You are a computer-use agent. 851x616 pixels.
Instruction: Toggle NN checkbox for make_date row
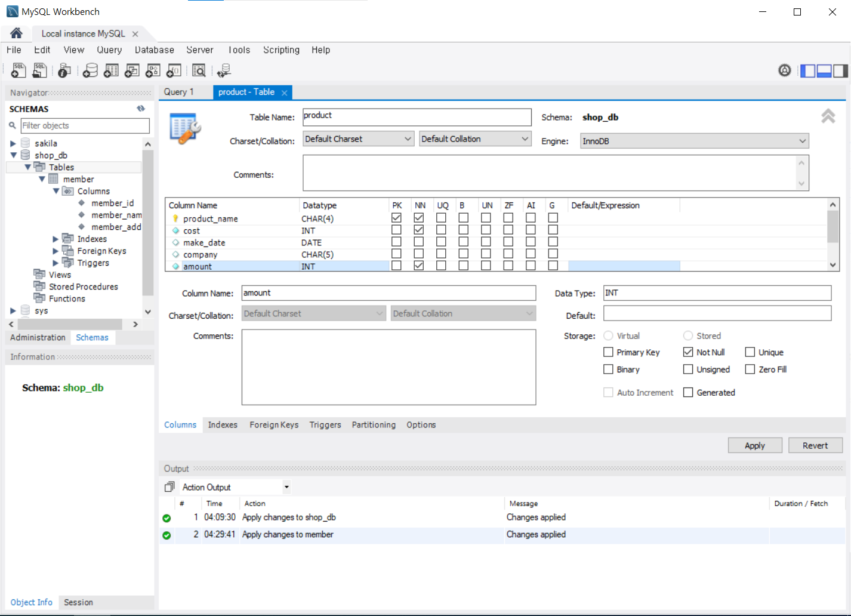pos(419,242)
